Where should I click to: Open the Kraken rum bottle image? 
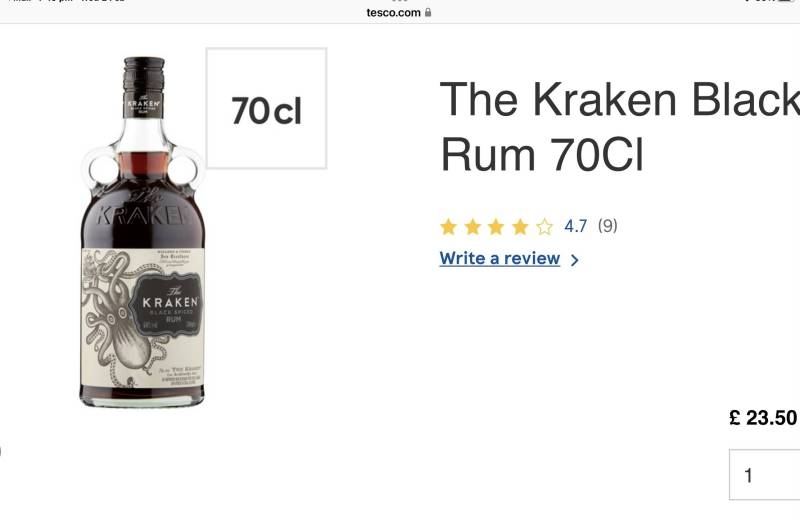142,232
